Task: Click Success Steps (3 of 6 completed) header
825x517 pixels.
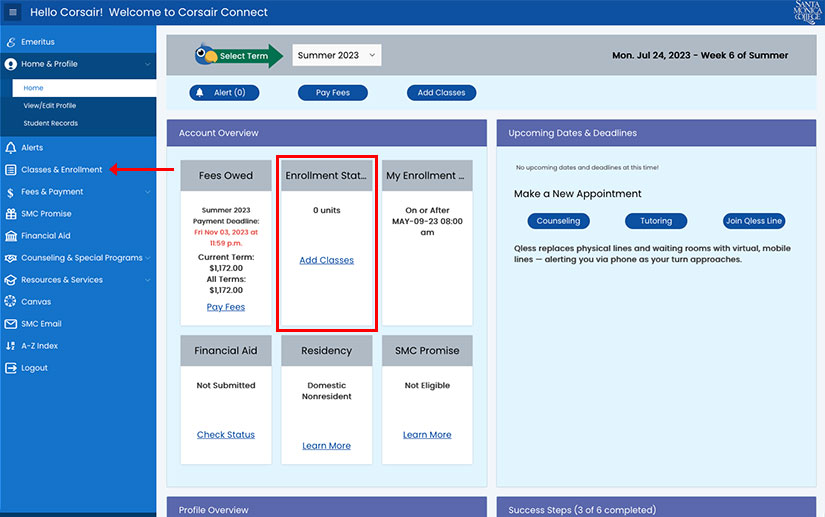Action: click(656, 507)
